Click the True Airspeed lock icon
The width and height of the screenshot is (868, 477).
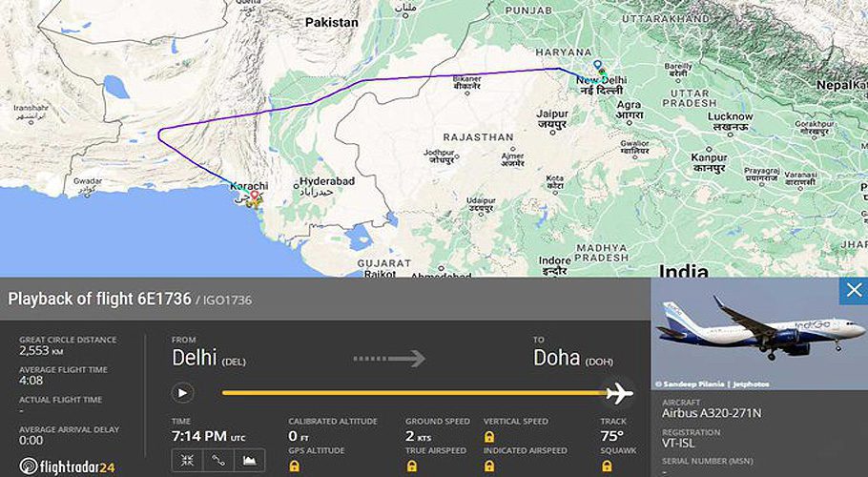(411, 466)
